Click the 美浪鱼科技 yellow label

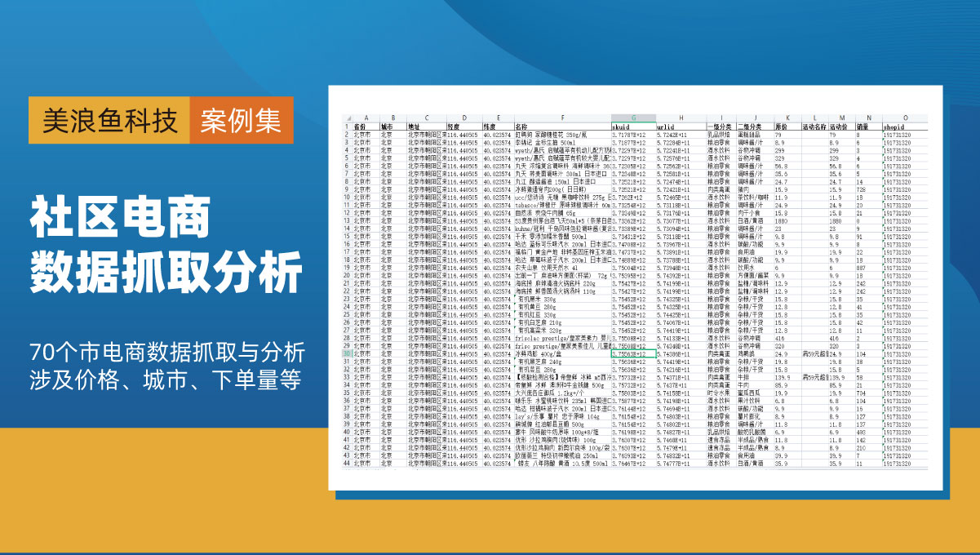(109, 122)
